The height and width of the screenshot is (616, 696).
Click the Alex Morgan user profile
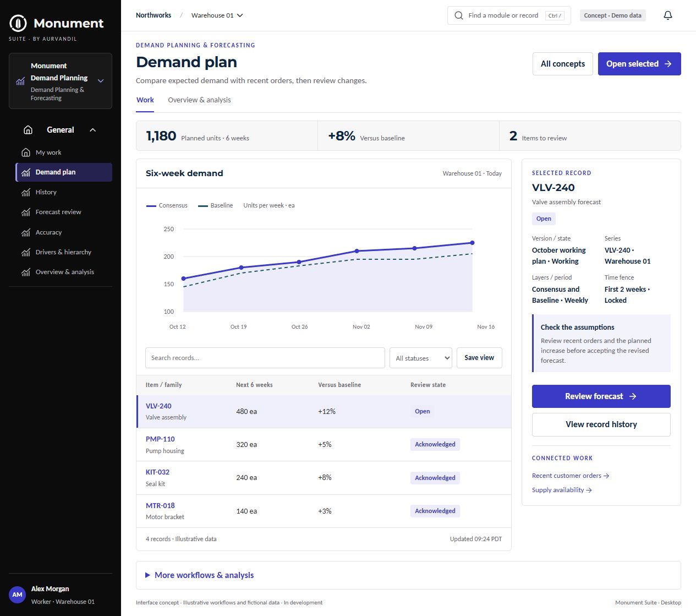click(61, 595)
